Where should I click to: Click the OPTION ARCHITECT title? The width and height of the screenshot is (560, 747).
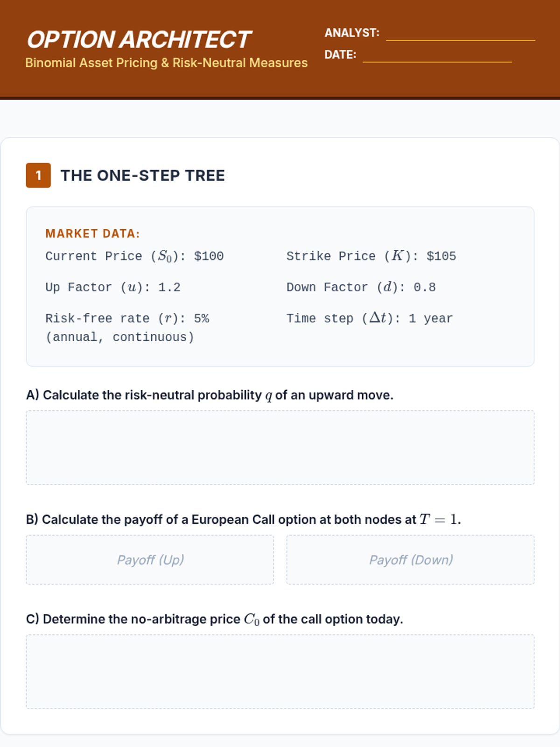coord(139,39)
